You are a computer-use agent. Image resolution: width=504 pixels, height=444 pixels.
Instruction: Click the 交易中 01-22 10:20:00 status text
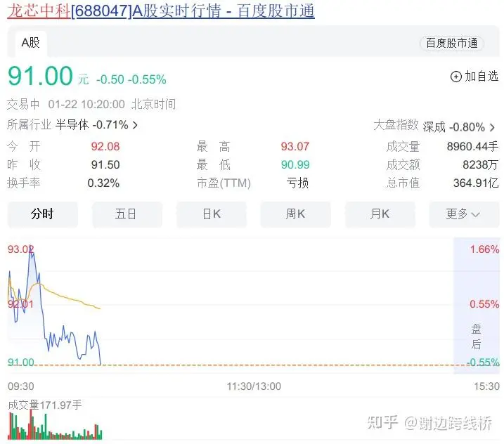66,105
